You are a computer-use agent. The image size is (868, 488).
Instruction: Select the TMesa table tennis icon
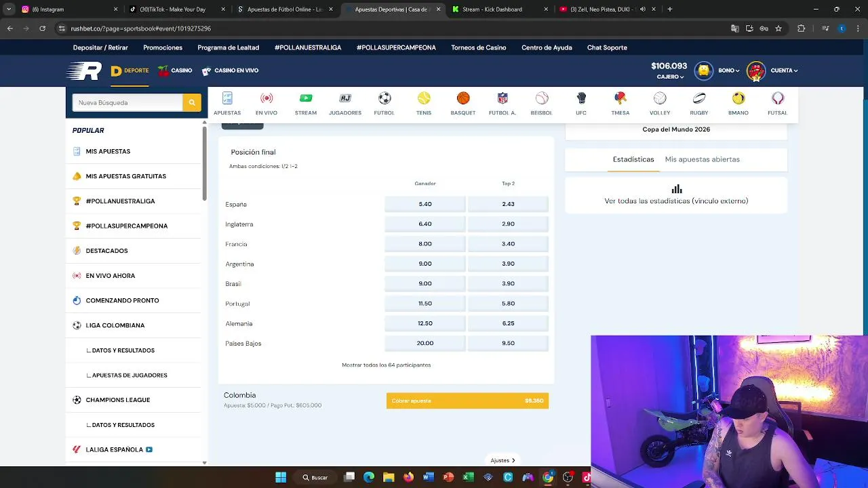[620, 98]
